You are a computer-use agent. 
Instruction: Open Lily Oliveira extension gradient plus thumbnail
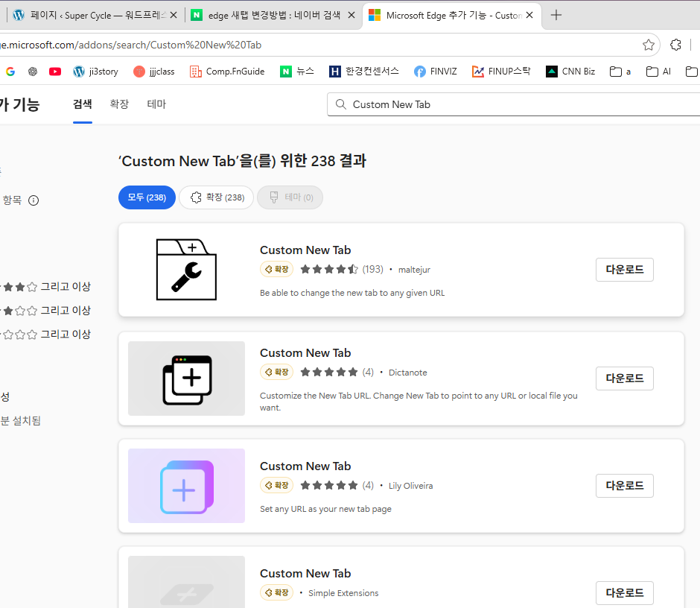tap(187, 486)
